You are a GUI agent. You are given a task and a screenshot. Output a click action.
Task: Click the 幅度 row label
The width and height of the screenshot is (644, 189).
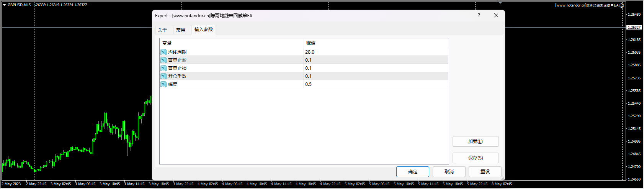click(173, 84)
